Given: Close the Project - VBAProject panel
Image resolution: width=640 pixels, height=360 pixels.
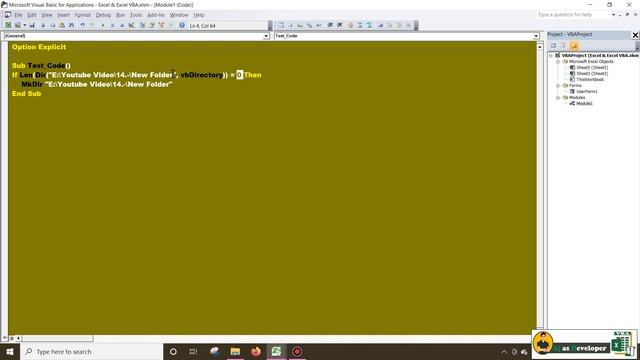Looking at the screenshot, I should pyautogui.click(x=635, y=35).
